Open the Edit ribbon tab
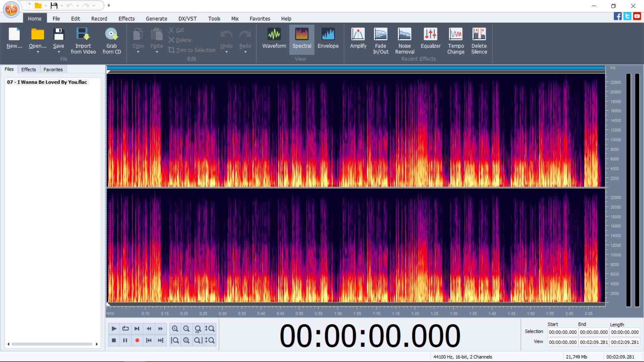The height and width of the screenshot is (362, 644). click(75, 18)
